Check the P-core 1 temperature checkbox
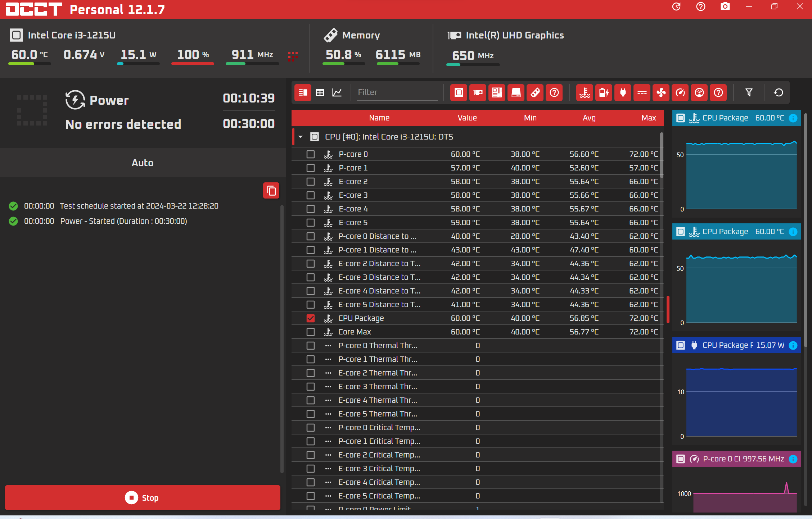Screen dimensions: 812x519 pos(310,168)
